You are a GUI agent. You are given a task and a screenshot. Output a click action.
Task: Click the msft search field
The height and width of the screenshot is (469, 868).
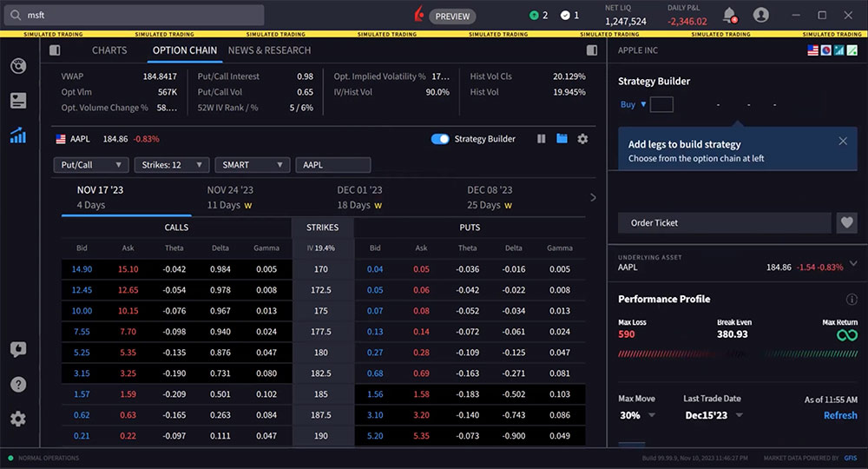click(134, 15)
